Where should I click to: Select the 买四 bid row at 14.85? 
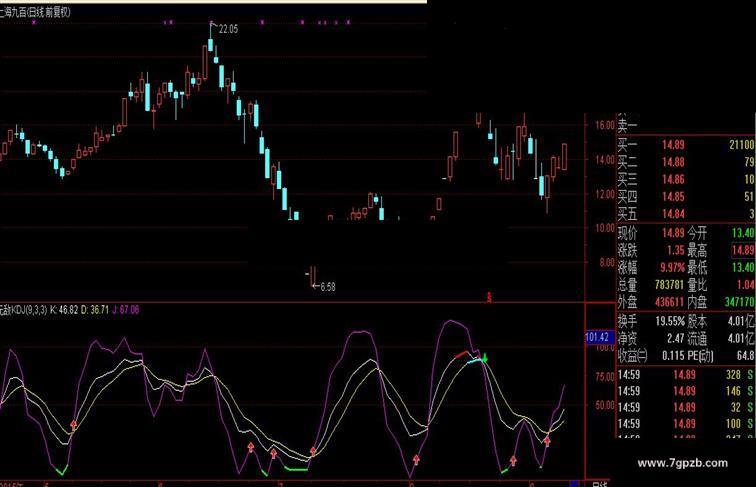[686, 197]
